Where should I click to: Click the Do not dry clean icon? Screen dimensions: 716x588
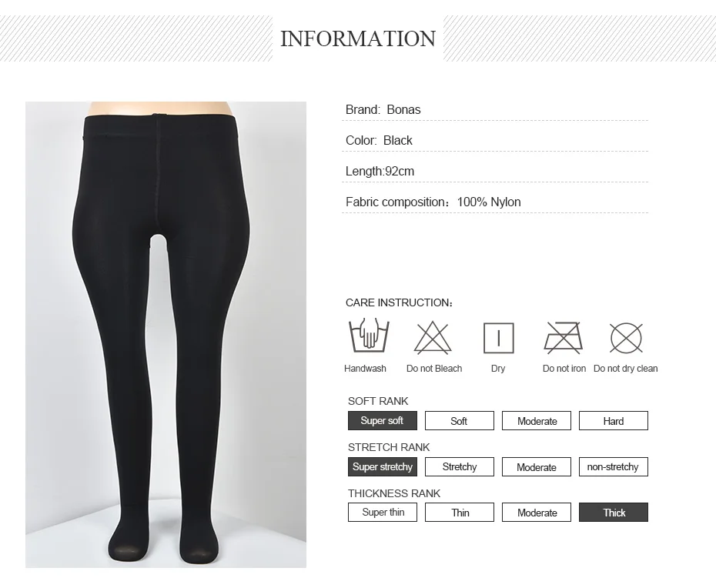click(x=626, y=339)
